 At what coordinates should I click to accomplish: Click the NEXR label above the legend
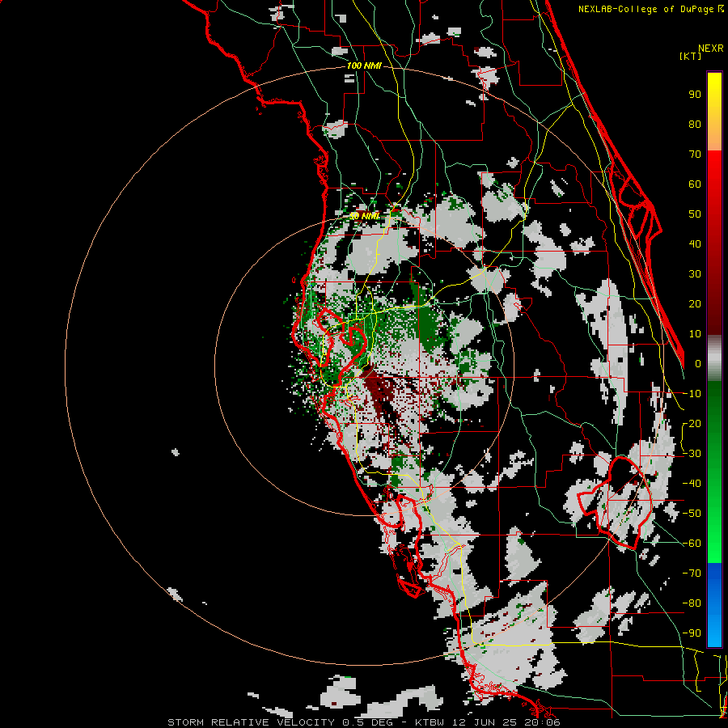tap(710, 49)
